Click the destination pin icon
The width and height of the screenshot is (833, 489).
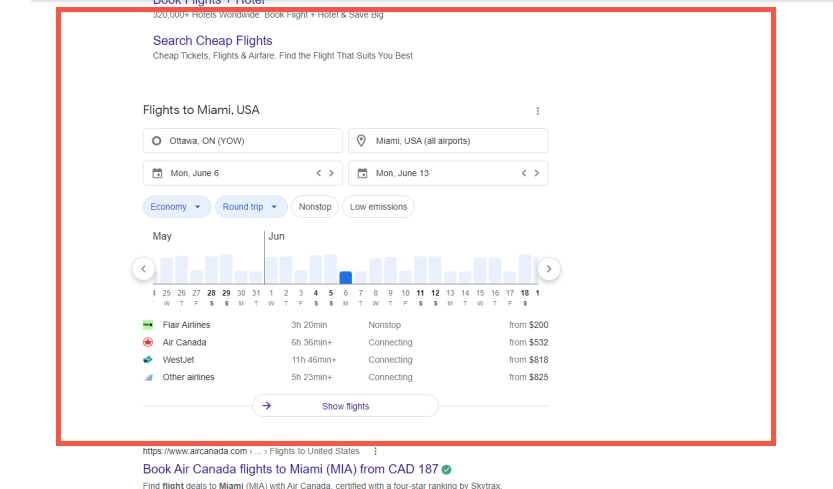[361, 141]
